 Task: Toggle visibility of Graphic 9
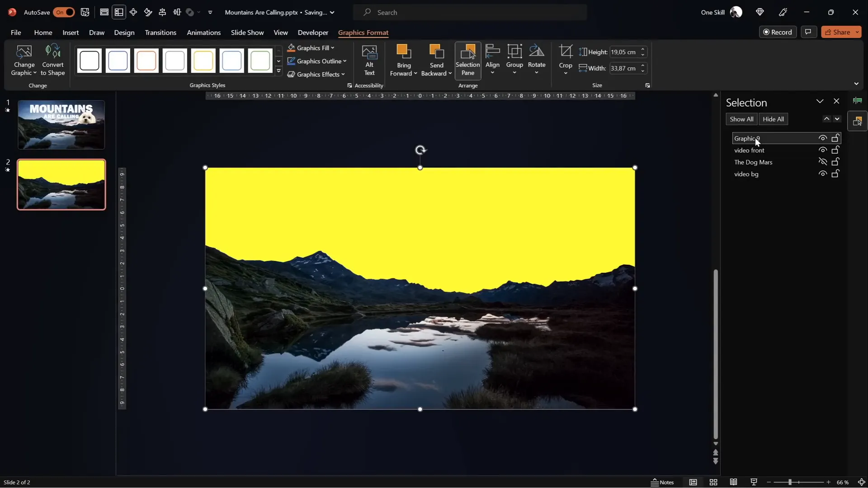coord(823,138)
